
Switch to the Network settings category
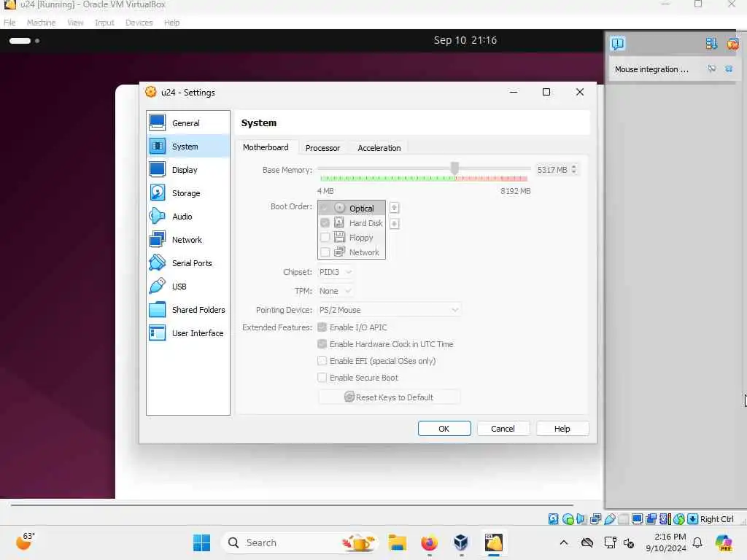[x=188, y=239]
